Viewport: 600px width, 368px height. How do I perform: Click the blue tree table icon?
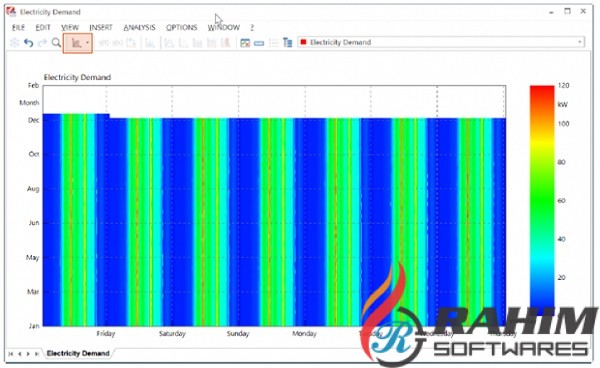click(287, 42)
